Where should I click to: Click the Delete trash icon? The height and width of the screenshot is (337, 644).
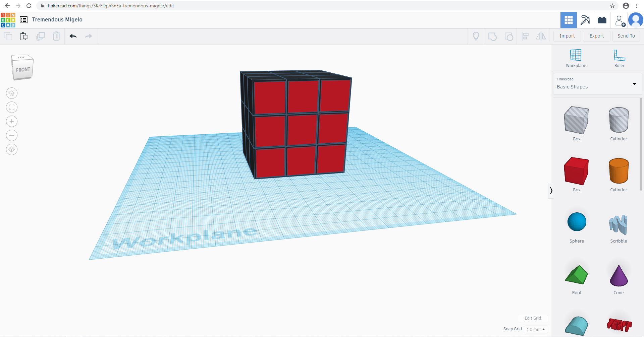click(56, 36)
